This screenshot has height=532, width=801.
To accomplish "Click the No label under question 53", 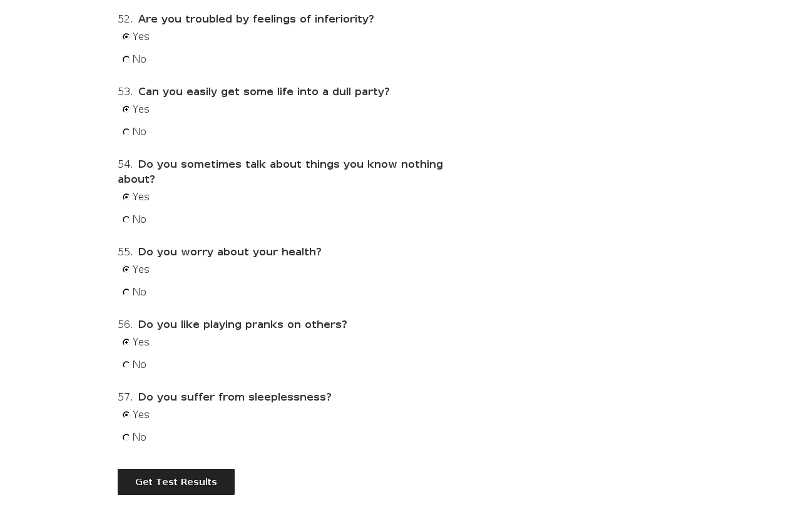I will pos(140,132).
